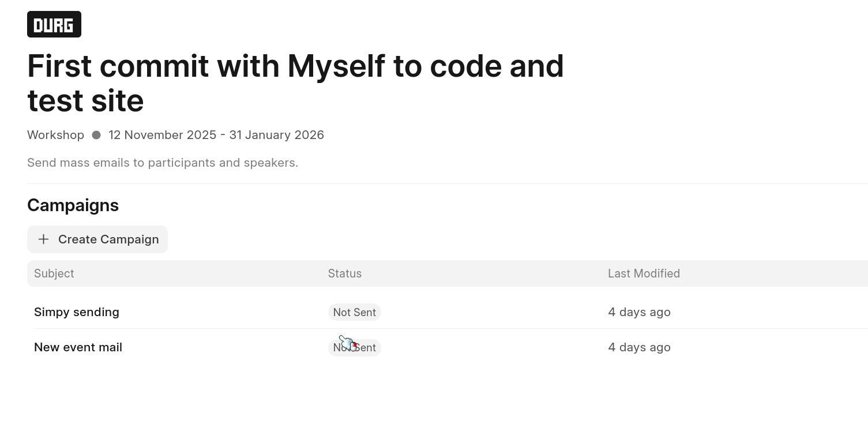Click the Workshop event type label
The image size is (868, 424).
coord(55,135)
